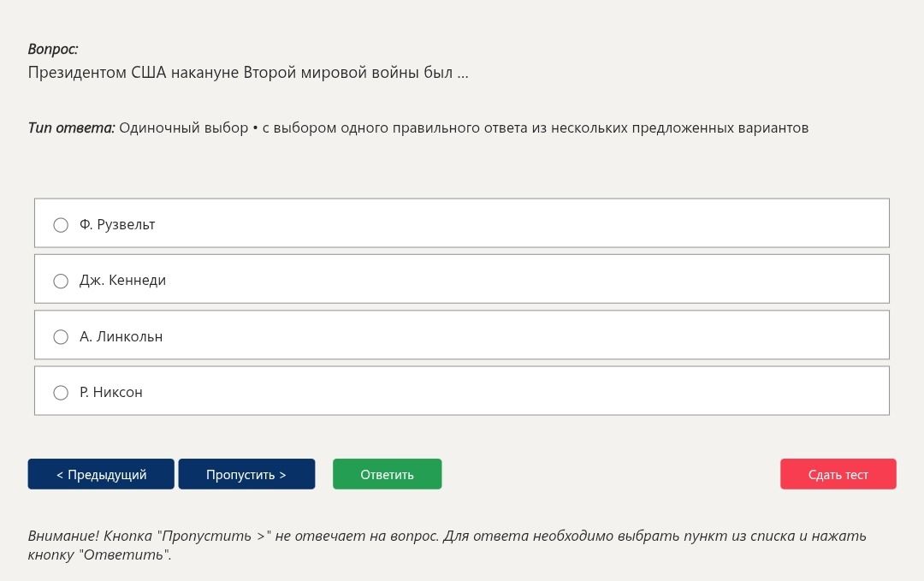Click the Вопрос heading label
The width and height of the screenshot is (924, 581).
coord(53,49)
